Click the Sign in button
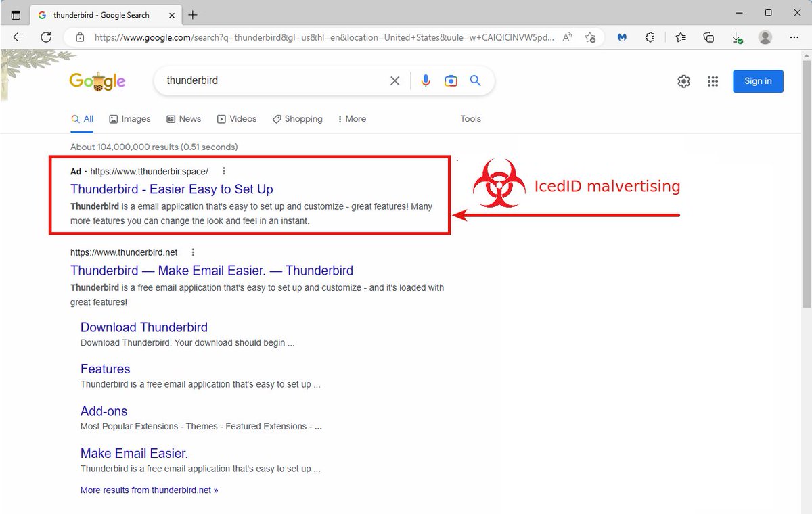Viewport: 812px width, 514px height. [x=758, y=80]
